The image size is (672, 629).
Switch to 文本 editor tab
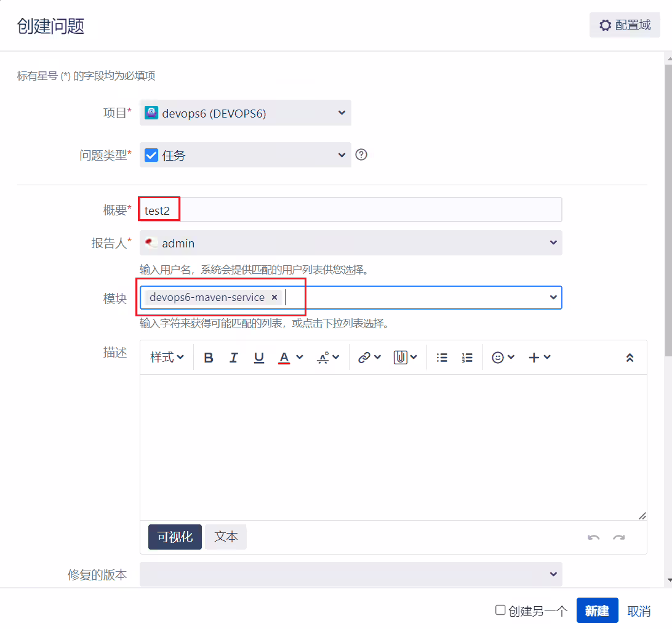pyautogui.click(x=226, y=537)
